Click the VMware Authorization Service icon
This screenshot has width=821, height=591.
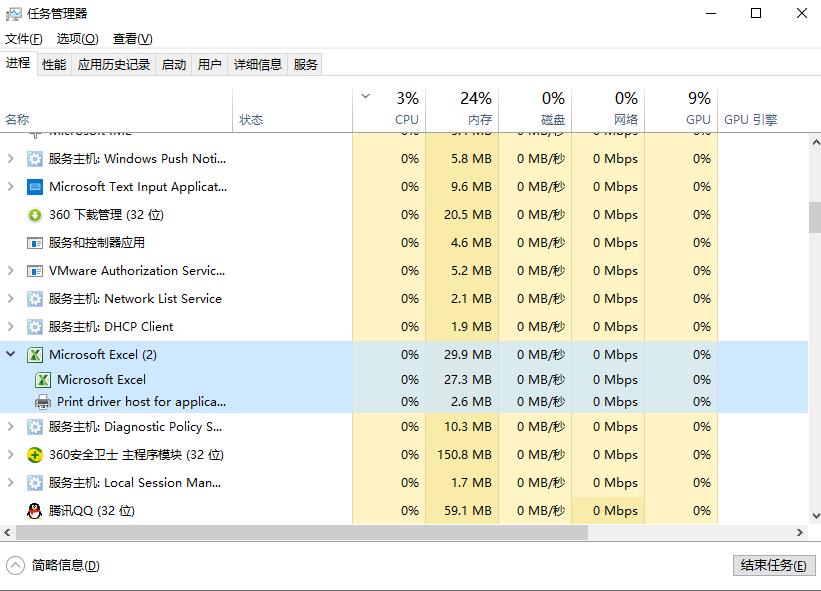coord(35,271)
